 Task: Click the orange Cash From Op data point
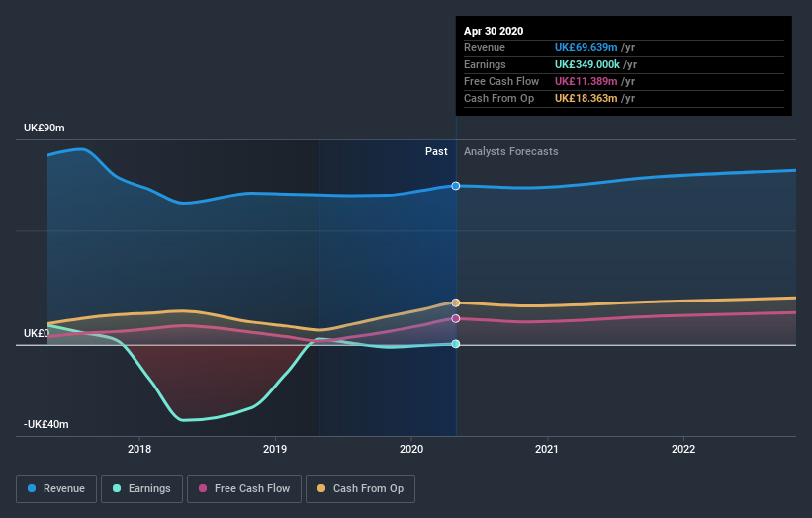pos(456,302)
